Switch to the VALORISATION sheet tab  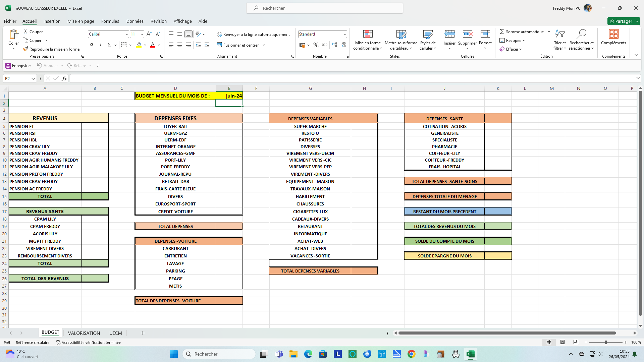[x=84, y=333]
